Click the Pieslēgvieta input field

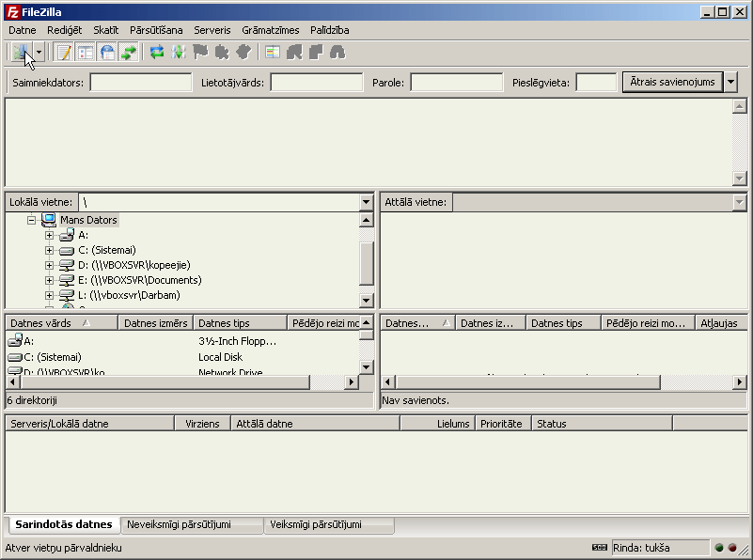(596, 82)
